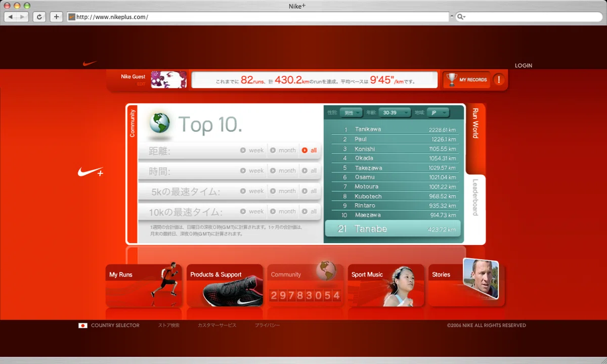This screenshot has height=364, width=607.
Task: Select week for 5kの最速タイム row
Action: coord(252,191)
